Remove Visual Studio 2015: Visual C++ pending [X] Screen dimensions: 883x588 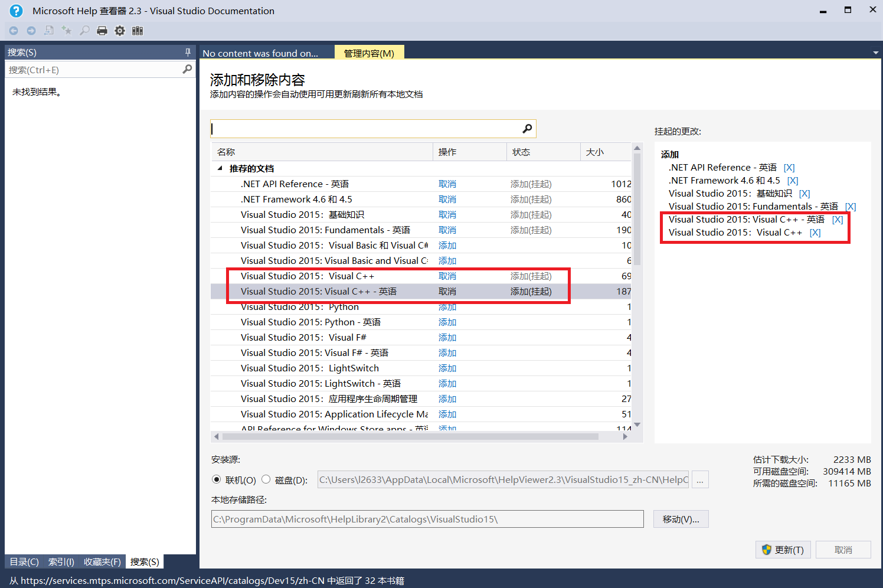(815, 233)
